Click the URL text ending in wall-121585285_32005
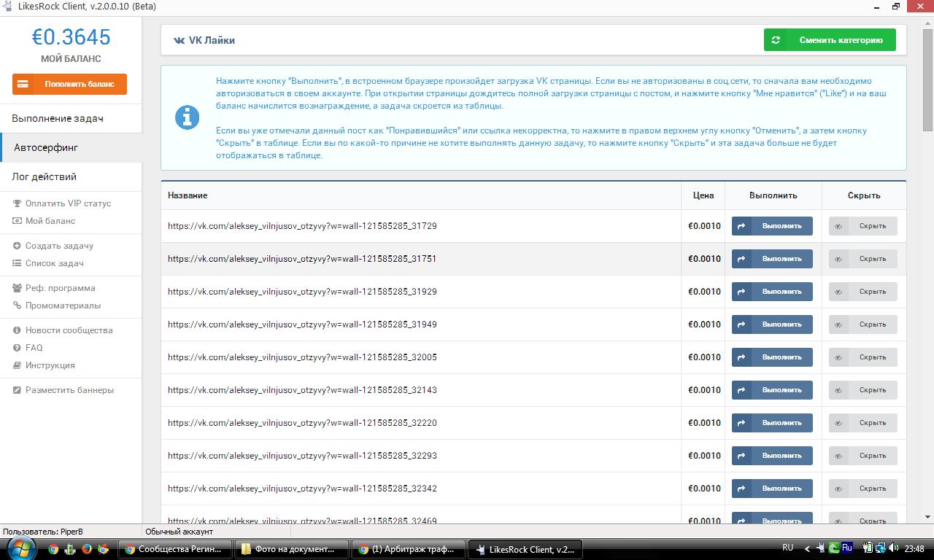The image size is (934, 560). click(302, 357)
